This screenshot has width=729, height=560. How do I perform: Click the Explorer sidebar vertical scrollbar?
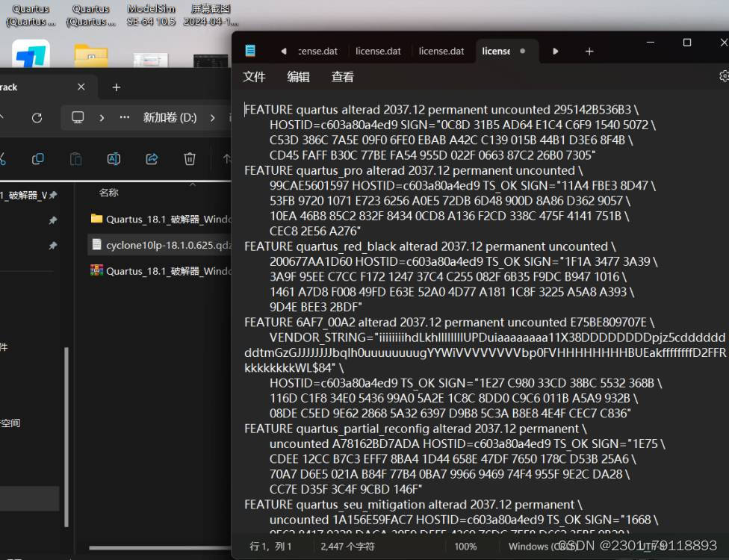pos(66,437)
